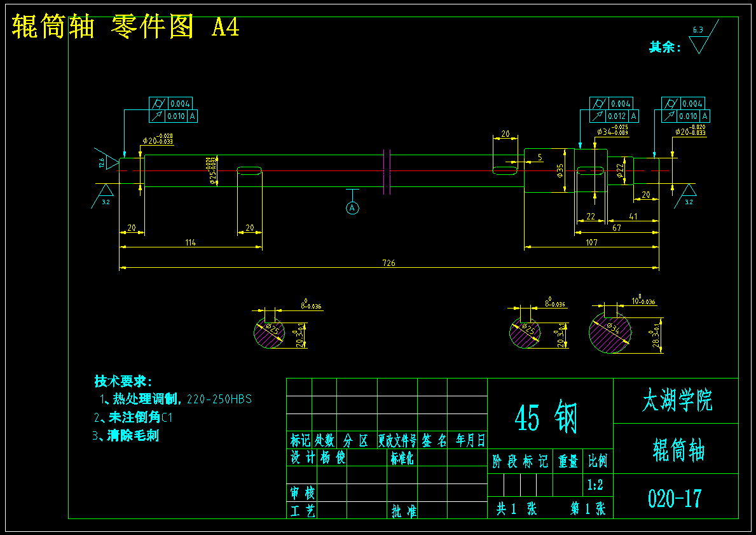
Task: Select the overall length dimension 726
Action: (x=388, y=263)
